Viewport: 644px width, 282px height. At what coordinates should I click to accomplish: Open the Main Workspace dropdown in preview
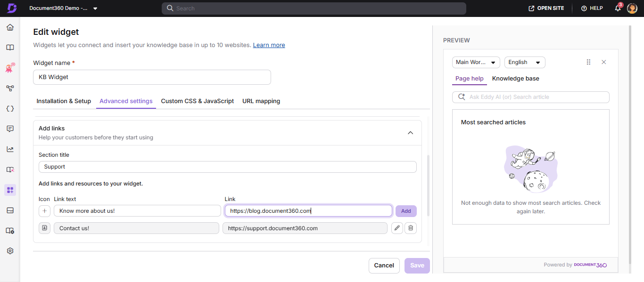pos(476,62)
